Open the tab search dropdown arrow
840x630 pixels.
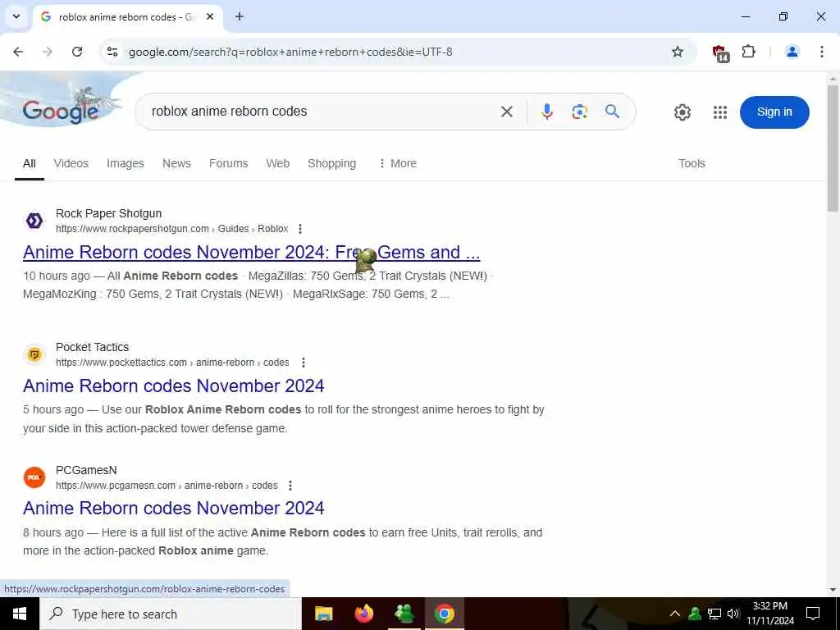(16, 16)
